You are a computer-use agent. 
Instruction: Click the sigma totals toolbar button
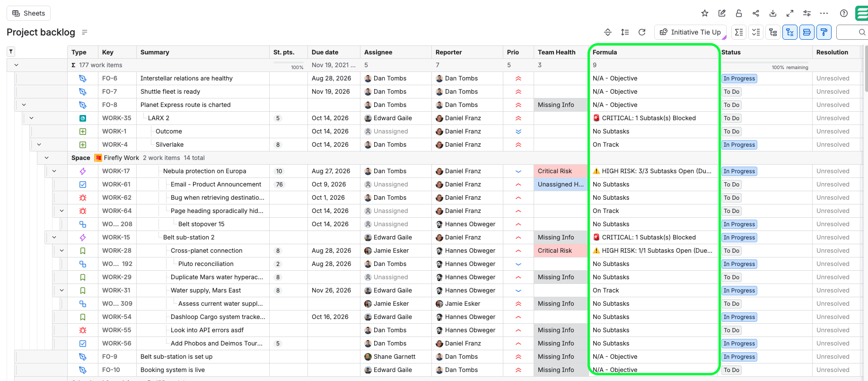739,32
